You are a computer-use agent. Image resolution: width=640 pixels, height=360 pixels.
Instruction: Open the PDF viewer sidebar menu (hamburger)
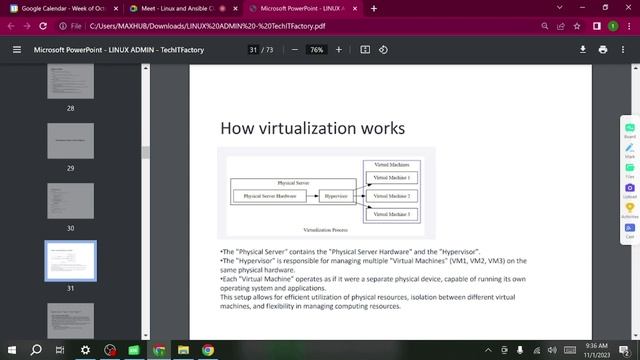click(x=17, y=50)
